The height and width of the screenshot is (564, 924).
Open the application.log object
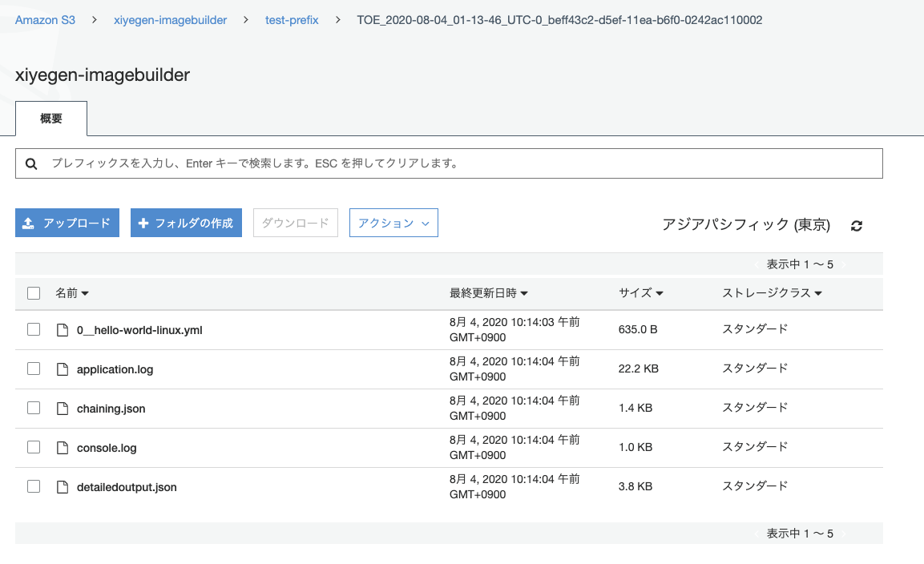(x=115, y=369)
